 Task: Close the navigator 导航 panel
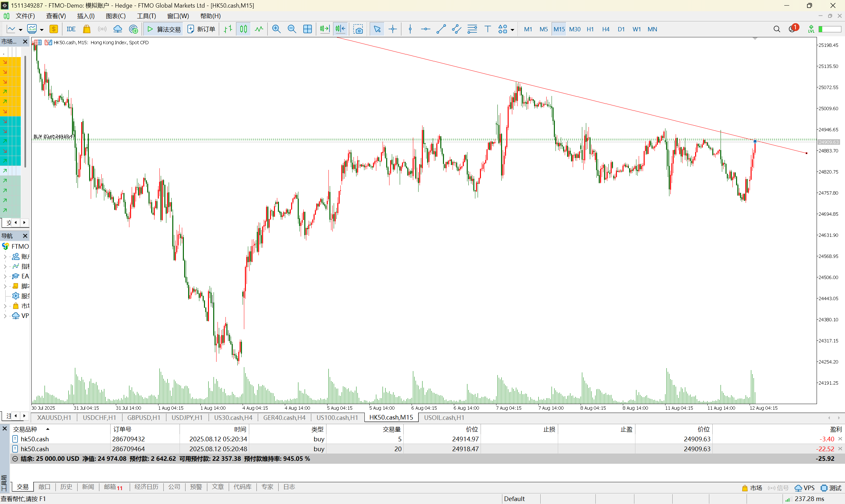click(x=25, y=236)
